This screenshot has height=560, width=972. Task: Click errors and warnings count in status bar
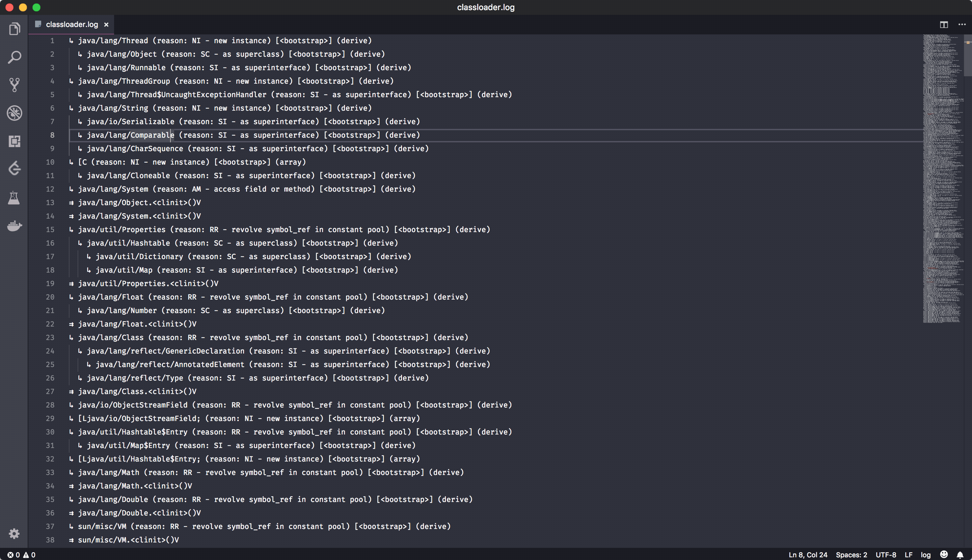[22, 555]
